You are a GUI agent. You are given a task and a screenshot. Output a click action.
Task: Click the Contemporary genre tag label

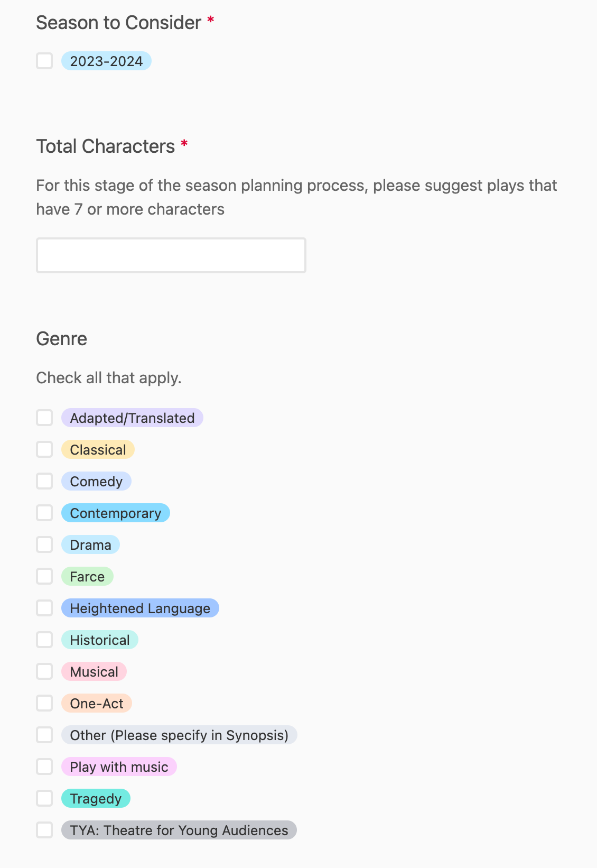point(115,513)
